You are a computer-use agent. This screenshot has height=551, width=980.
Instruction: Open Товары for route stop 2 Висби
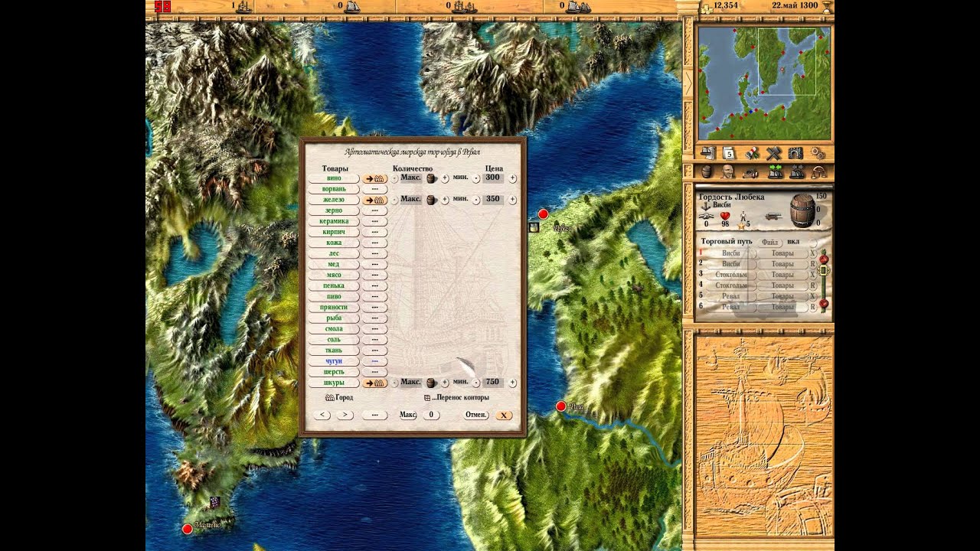point(782,264)
